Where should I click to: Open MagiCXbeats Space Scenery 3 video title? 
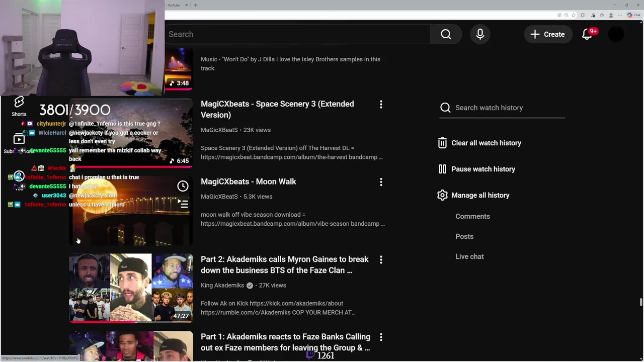pos(277,109)
